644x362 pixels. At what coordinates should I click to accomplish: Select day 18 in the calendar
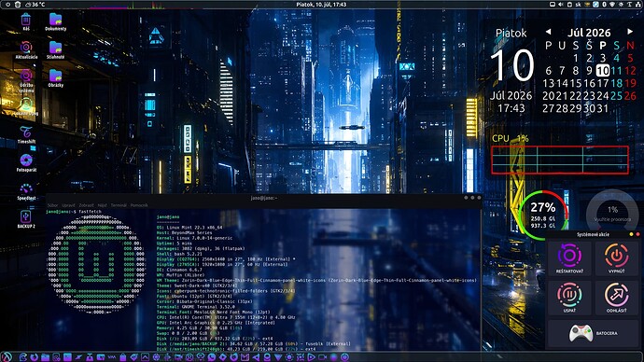617,83
